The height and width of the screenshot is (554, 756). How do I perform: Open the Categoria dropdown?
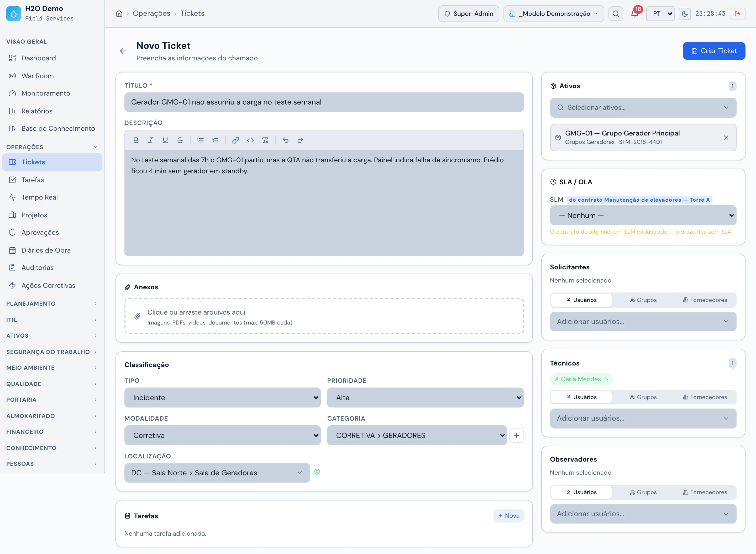417,435
